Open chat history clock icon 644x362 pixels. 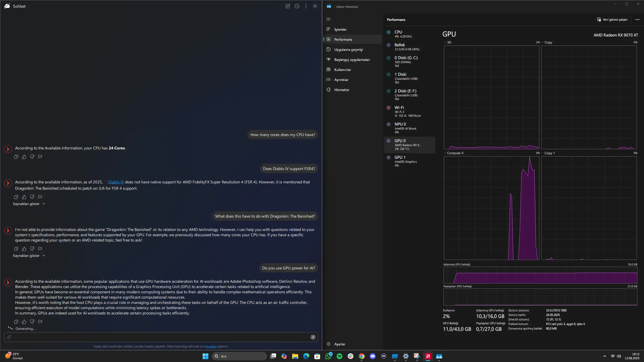pos(297,6)
